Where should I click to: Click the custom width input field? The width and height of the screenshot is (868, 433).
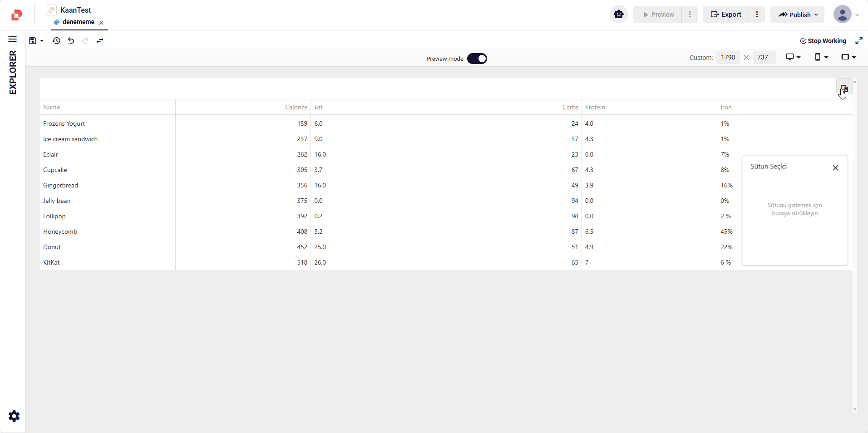[728, 58]
